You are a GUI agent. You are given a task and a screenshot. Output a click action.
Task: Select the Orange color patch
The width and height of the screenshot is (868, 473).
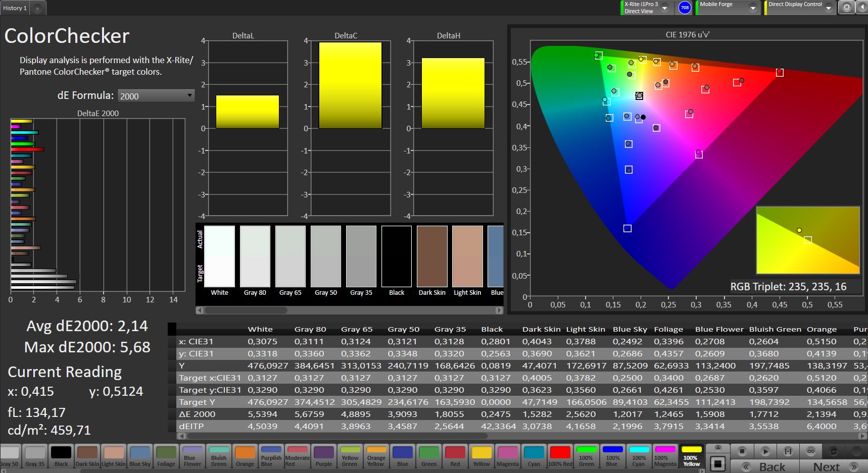(245, 456)
